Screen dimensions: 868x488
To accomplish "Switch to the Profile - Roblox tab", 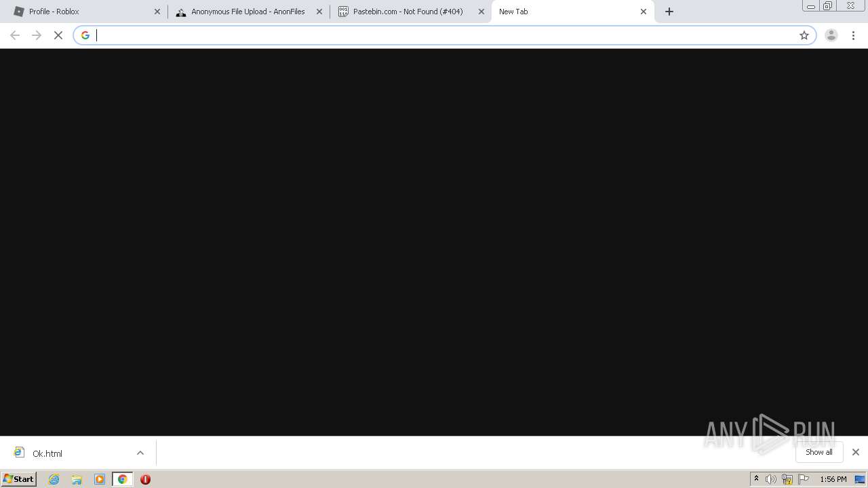I will point(85,12).
